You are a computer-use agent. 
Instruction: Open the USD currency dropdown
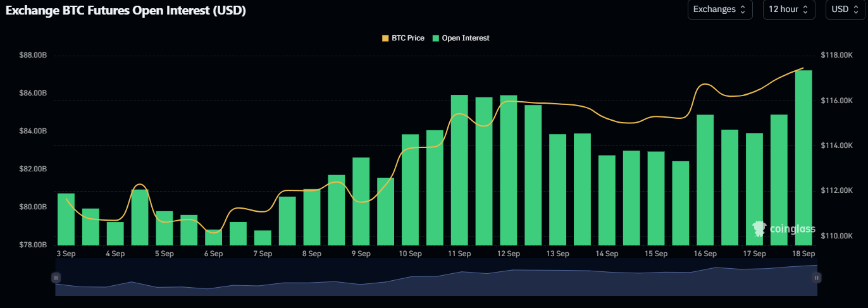[x=846, y=9]
